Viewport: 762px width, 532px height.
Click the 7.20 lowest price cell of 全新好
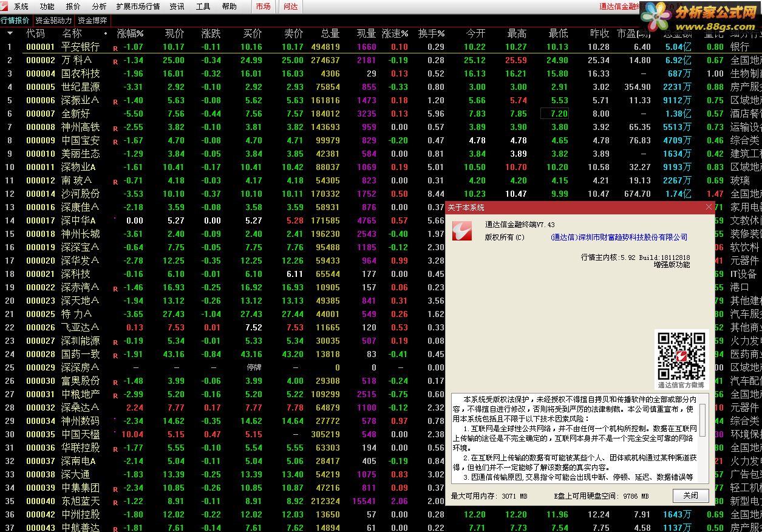pos(555,114)
